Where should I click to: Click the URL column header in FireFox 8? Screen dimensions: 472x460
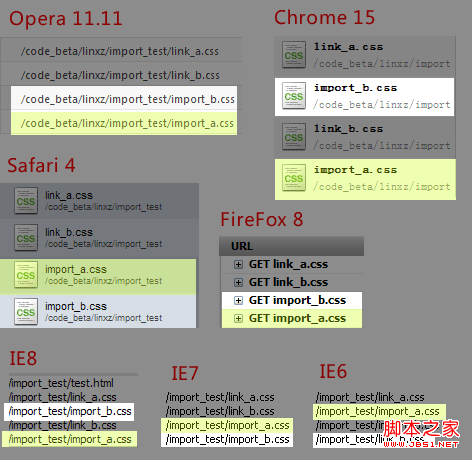pos(291,246)
